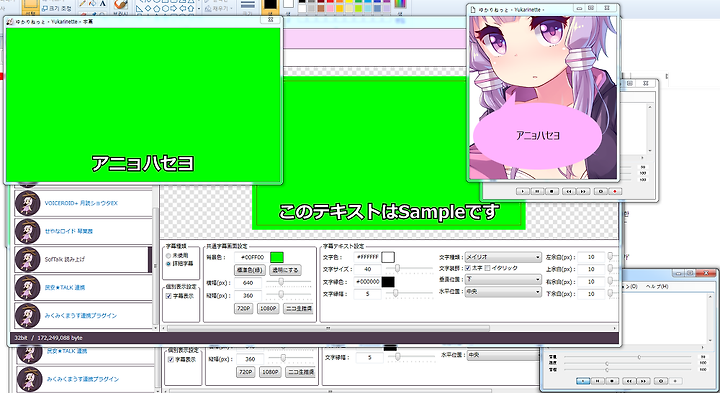Open 水平位置 dropdown in front settings panel
This screenshot has height=393, width=720.
pyautogui.click(x=503, y=292)
